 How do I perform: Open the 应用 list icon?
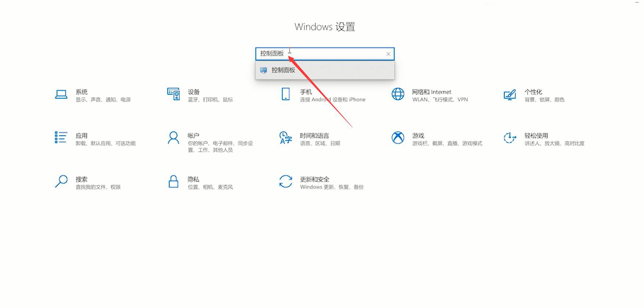tap(61, 137)
